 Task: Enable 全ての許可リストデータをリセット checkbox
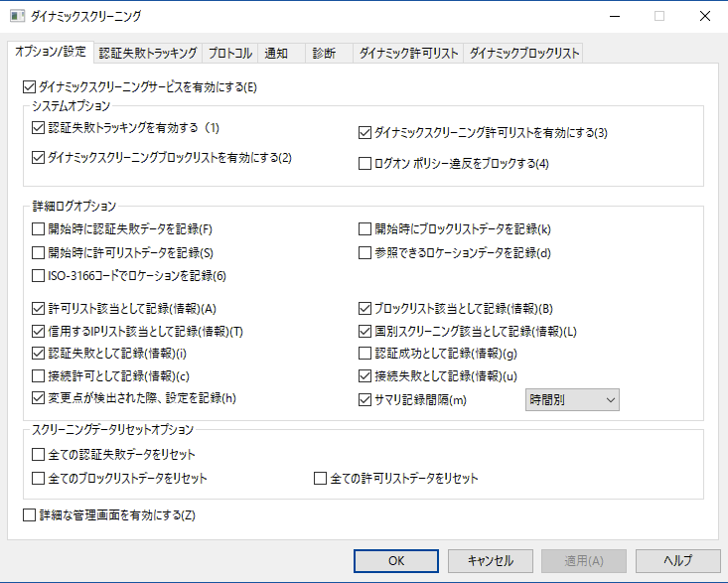pos(321,479)
